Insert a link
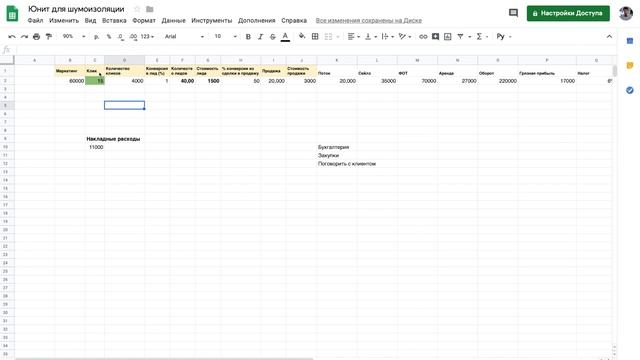This screenshot has width=640, height=360. (x=423, y=37)
